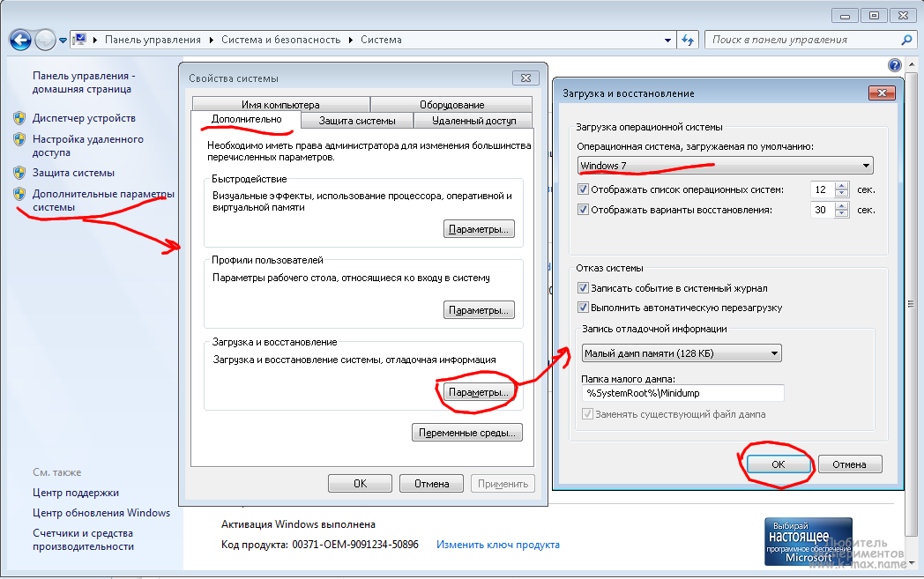
Task: Click OS list timeout field showing 12
Action: (x=823, y=189)
